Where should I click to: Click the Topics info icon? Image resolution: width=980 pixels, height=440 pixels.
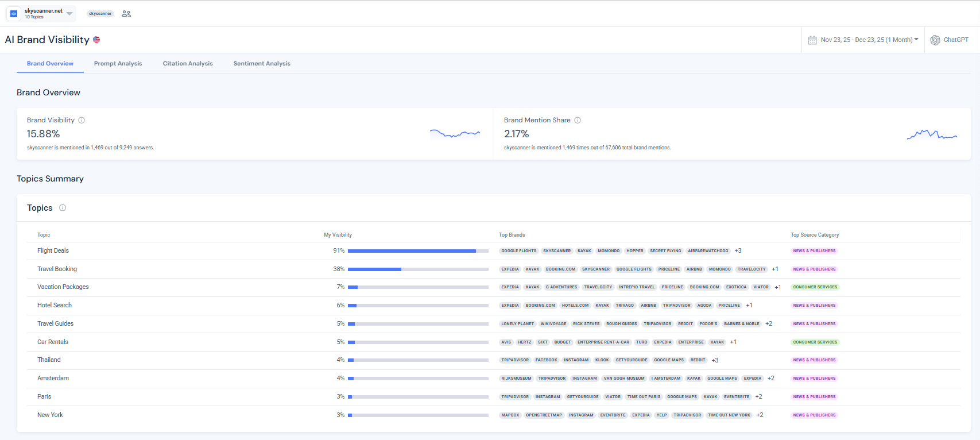coord(63,208)
